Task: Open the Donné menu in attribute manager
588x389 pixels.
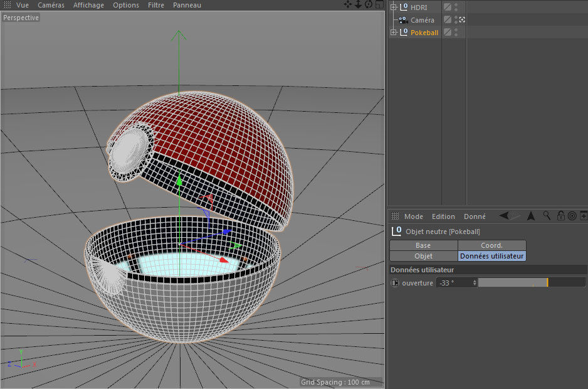Action: click(x=475, y=216)
